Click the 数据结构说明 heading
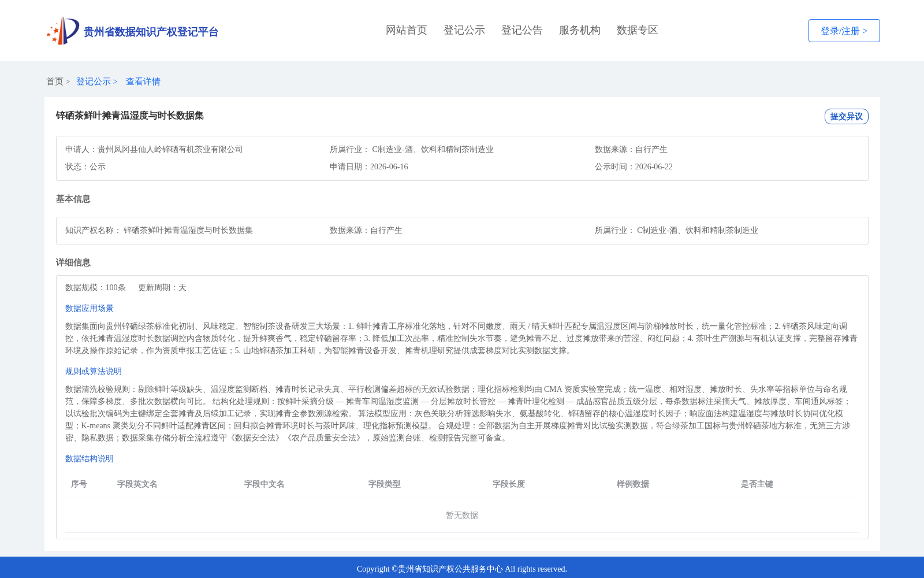The image size is (924, 578). point(90,458)
